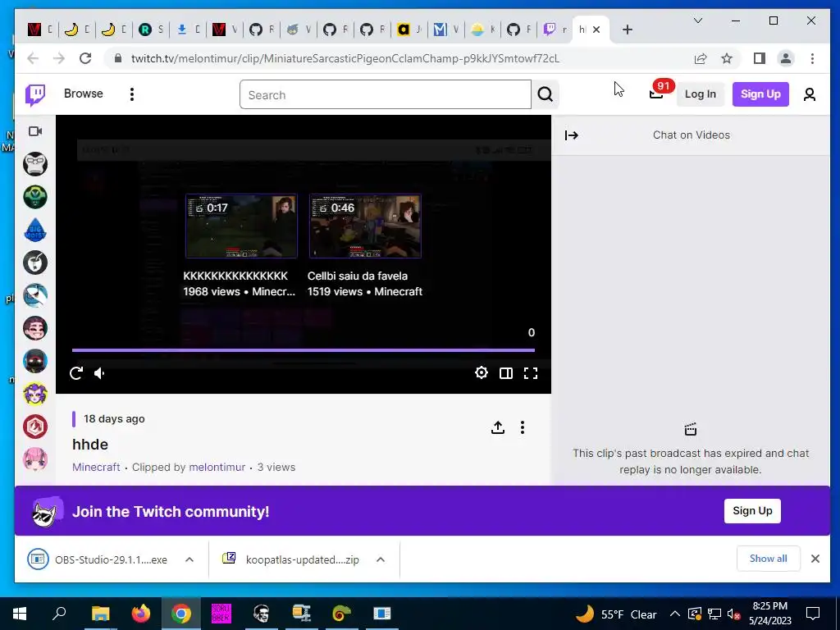840x630 pixels.
Task: Focus the Twitch Search field
Action: click(x=386, y=95)
